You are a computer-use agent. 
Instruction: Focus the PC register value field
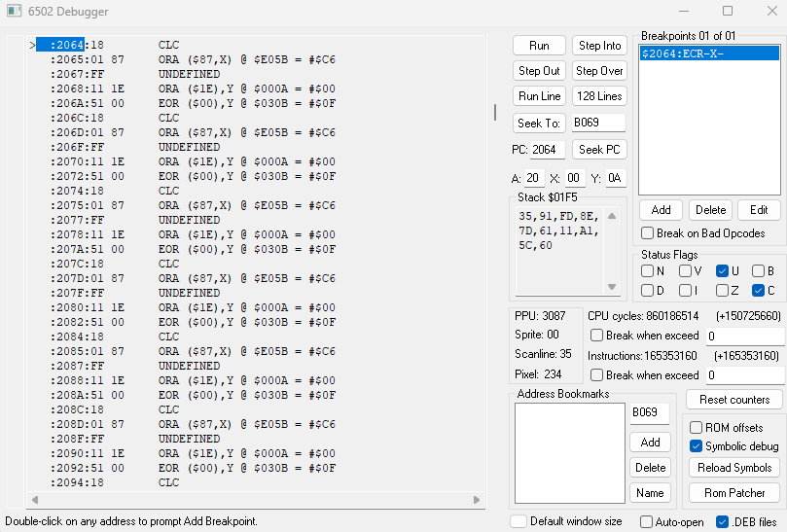pos(548,150)
